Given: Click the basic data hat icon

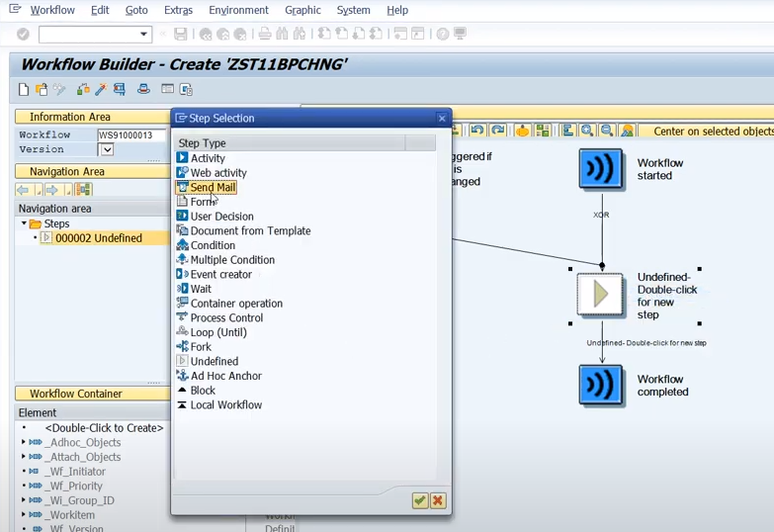Looking at the screenshot, I should click(143, 89).
